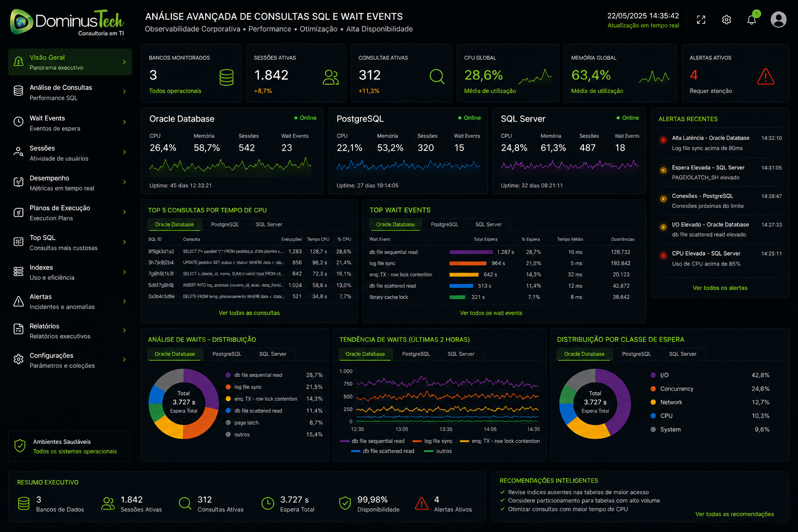798x532 pixels.
Task: Expand the Wait Events chevron
Action: 124,122
